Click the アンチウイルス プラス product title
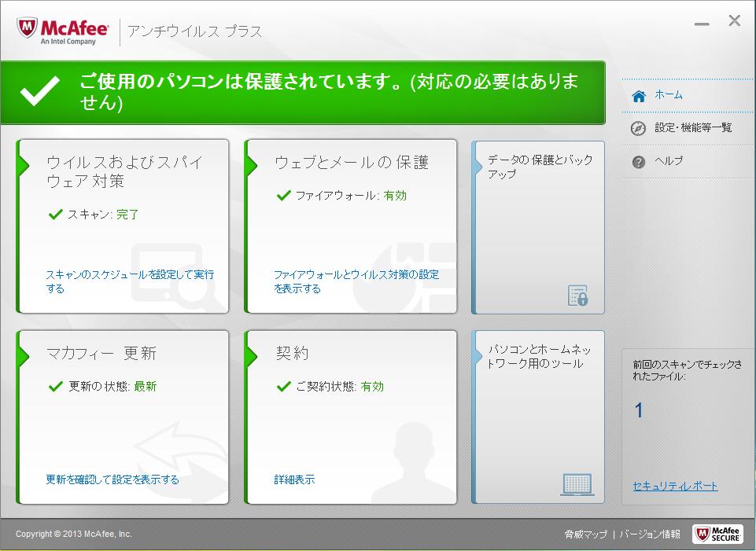Viewport: 756px width, 551px height. click(195, 31)
